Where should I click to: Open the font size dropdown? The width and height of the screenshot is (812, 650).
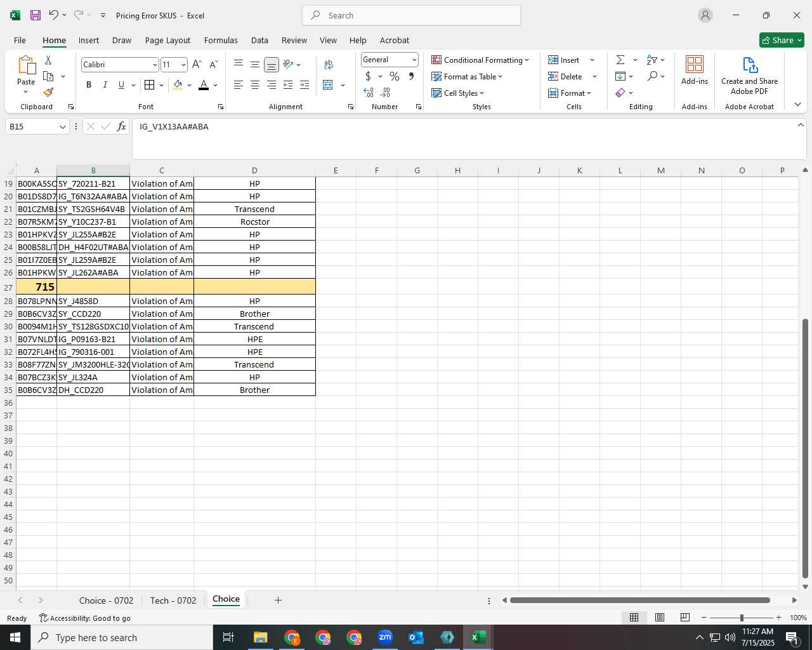183,65
